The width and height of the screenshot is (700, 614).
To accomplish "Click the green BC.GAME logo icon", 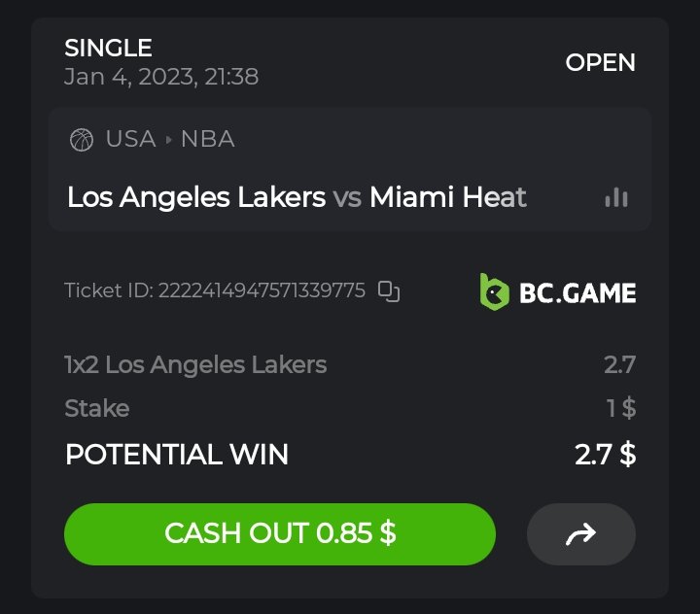I will point(494,291).
